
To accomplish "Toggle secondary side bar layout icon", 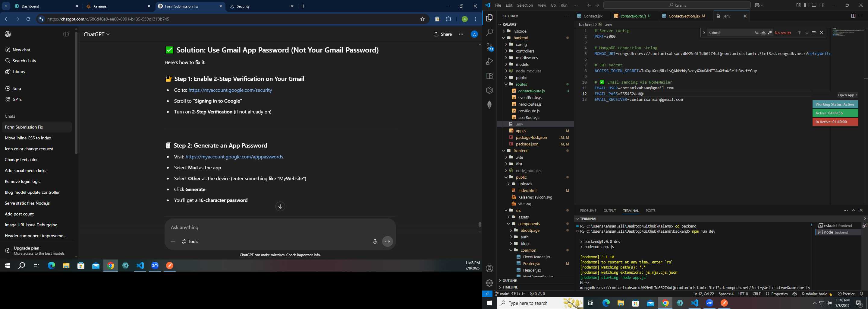I will 822,5.
